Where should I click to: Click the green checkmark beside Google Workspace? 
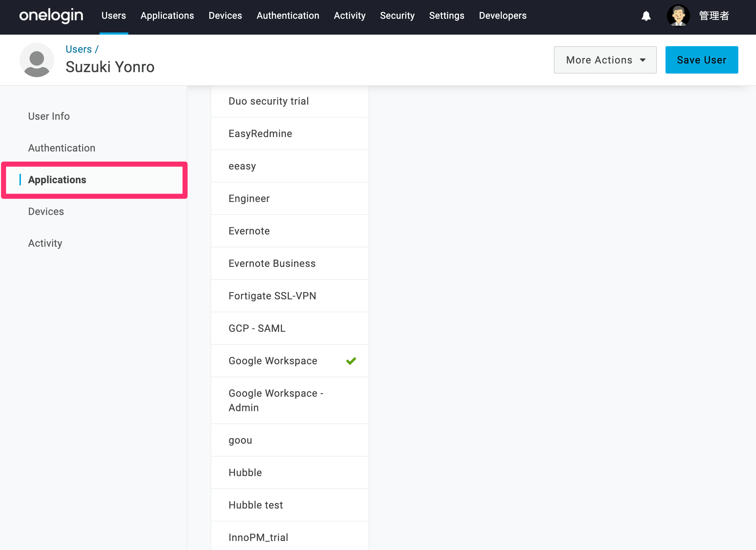coord(351,361)
